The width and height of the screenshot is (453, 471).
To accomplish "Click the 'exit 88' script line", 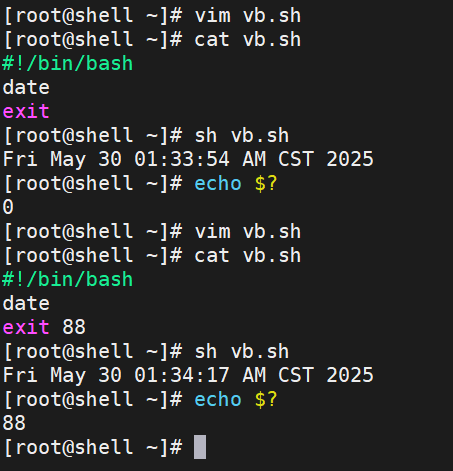I will 44,327.
